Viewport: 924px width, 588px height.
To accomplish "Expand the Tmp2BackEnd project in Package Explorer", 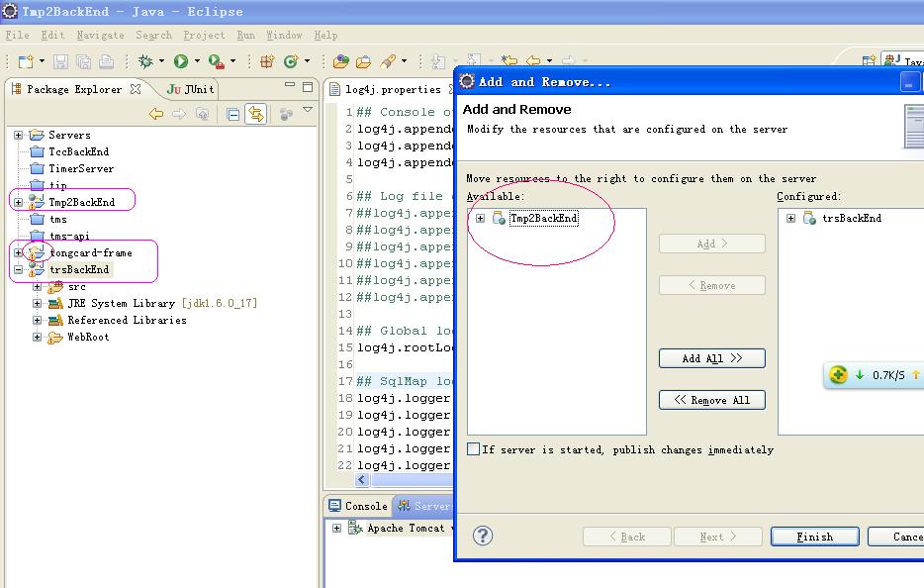I will 18,202.
